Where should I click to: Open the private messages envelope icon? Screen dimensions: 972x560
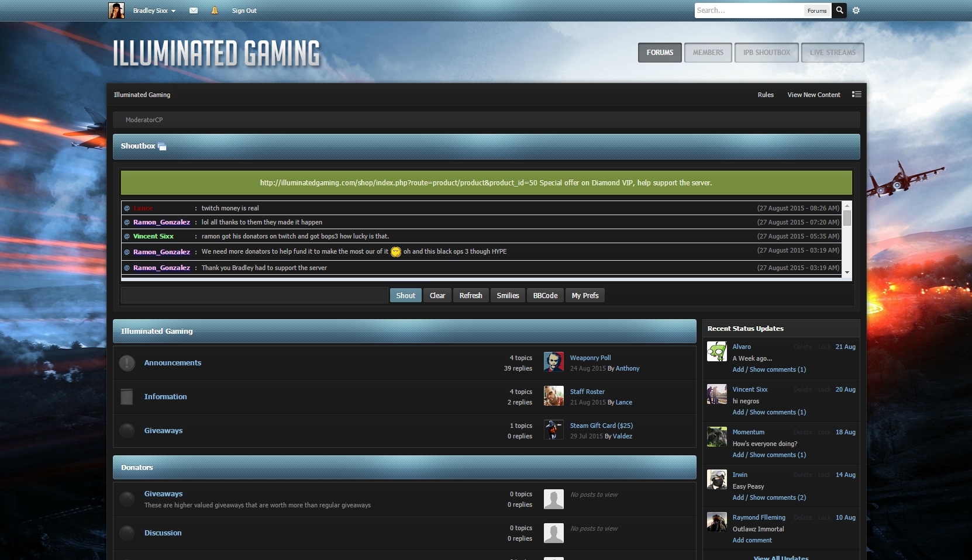194,11
